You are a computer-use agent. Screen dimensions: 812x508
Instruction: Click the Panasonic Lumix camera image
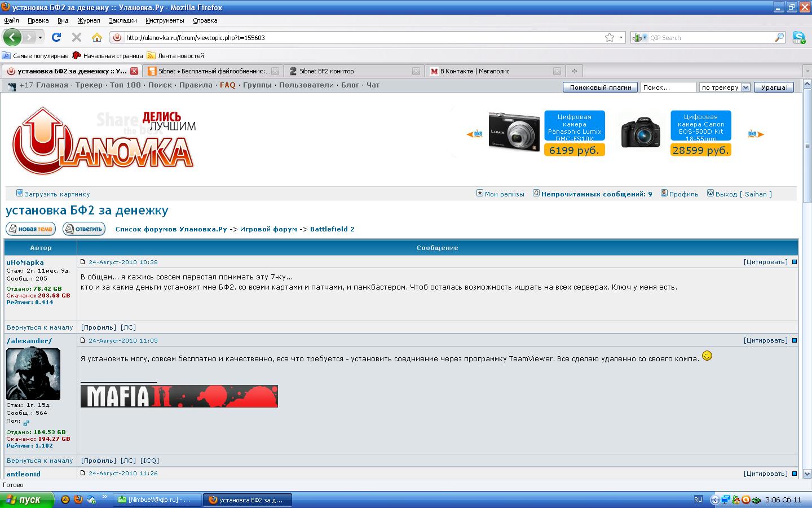point(514,132)
